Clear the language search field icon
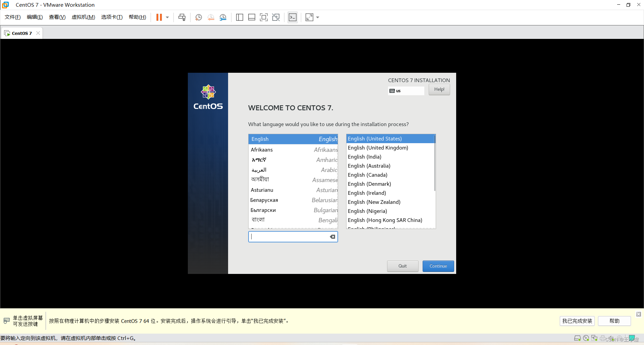 pyautogui.click(x=332, y=237)
